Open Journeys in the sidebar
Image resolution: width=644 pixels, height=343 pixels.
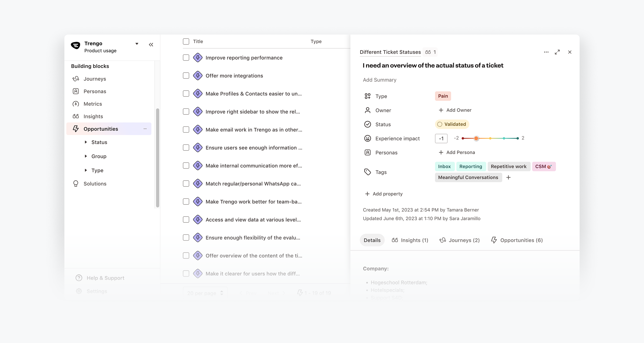click(x=95, y=79)
